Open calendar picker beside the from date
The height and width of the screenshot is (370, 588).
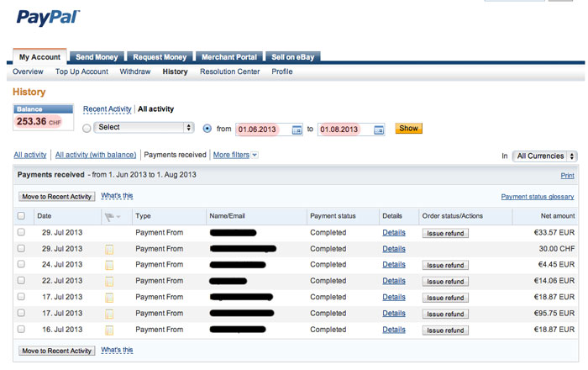pos(297,129)
